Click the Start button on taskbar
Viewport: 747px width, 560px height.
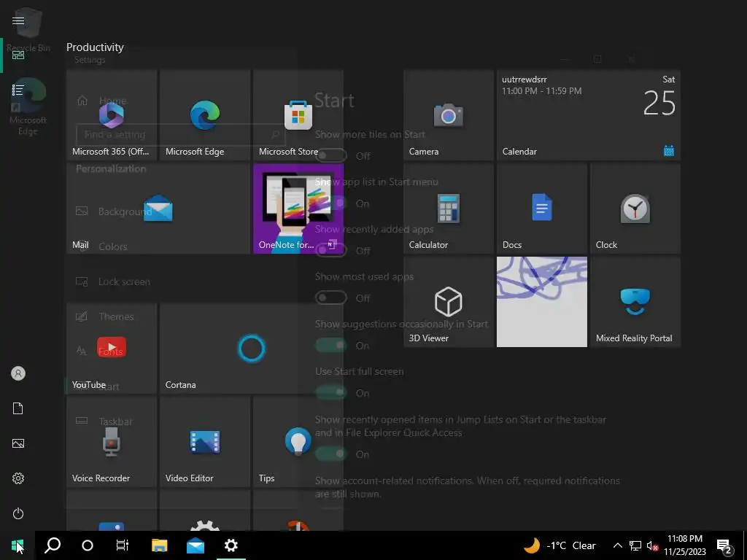point(18,545)
